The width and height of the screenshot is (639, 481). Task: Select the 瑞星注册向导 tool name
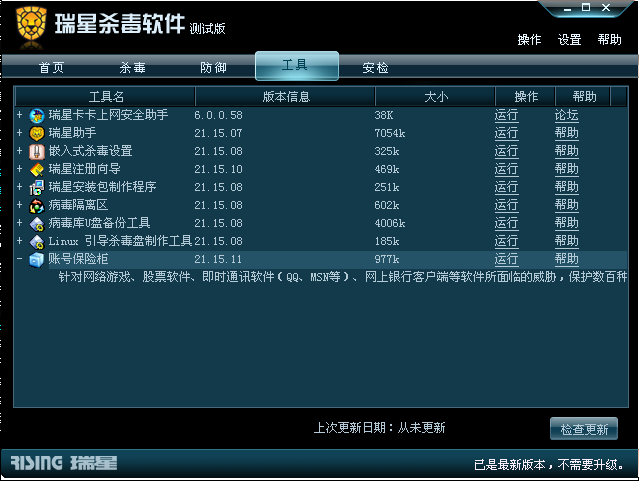click(84, 169)
